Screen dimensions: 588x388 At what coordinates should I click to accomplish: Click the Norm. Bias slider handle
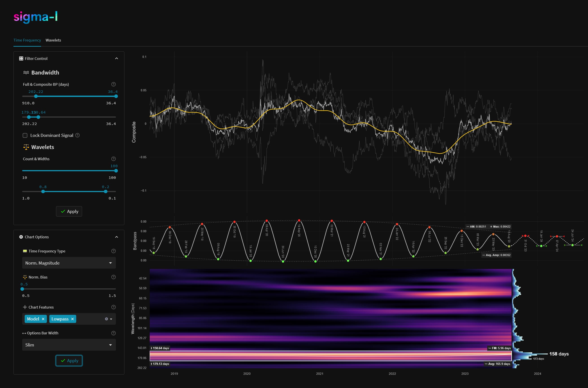tap(22, 289)
